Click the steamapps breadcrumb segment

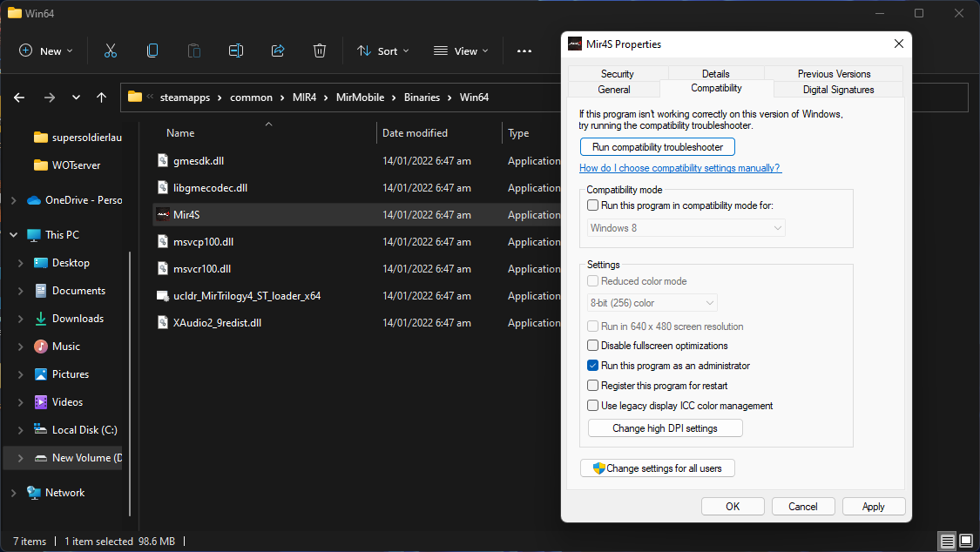[185, 98]
